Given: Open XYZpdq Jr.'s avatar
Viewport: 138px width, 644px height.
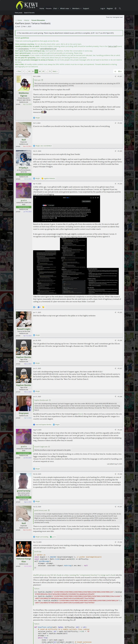Looking at the screenshot, I should (x=24, y=158).
